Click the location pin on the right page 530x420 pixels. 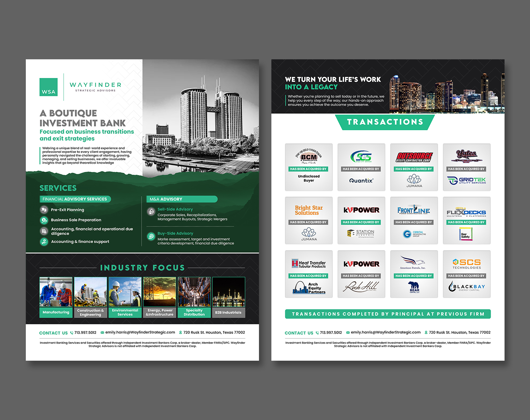[426, 332]
